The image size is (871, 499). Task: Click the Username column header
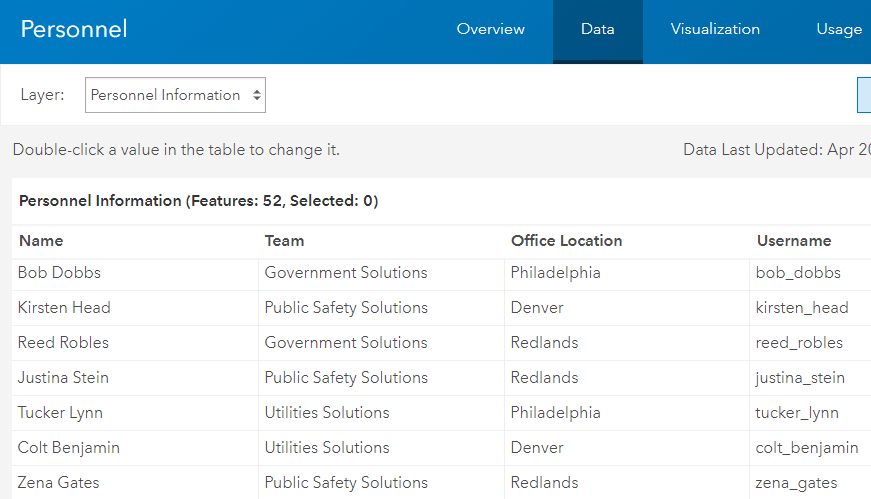tap(794, 241)
